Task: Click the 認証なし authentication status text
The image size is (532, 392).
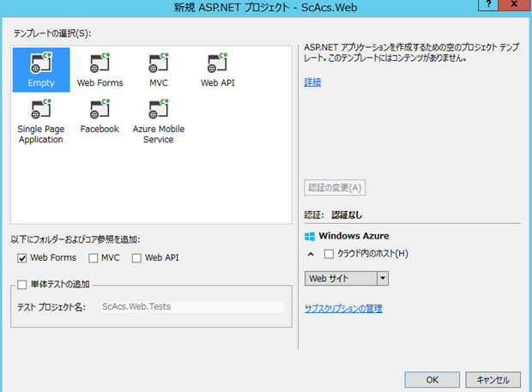Action: 347,215
